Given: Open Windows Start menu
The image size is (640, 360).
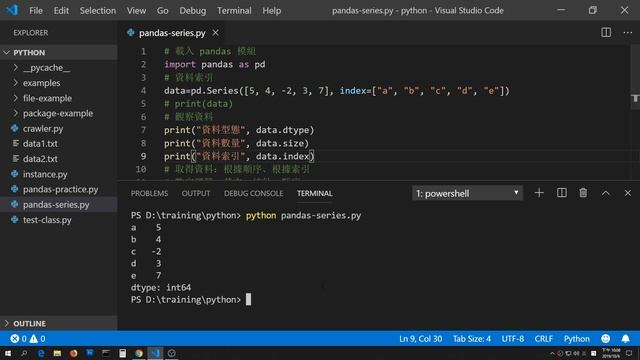Looking at the screenshot, I should pyautogui.click(x=8, y=353).
